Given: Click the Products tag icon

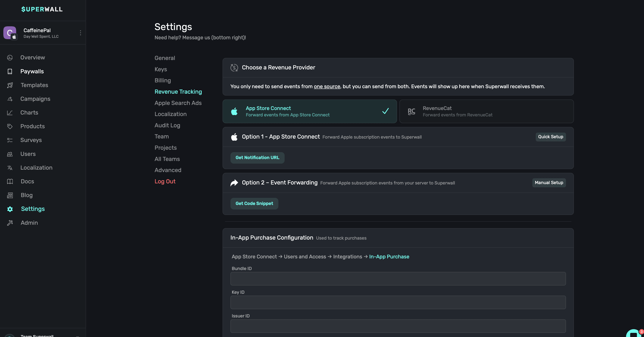Looking at the screenshot, I should click(x=10, y=126).
